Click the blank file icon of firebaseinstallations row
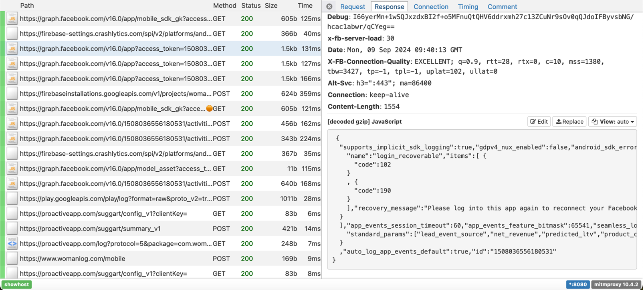The width and height of the screenshot is (644, 291). point(12,94)
